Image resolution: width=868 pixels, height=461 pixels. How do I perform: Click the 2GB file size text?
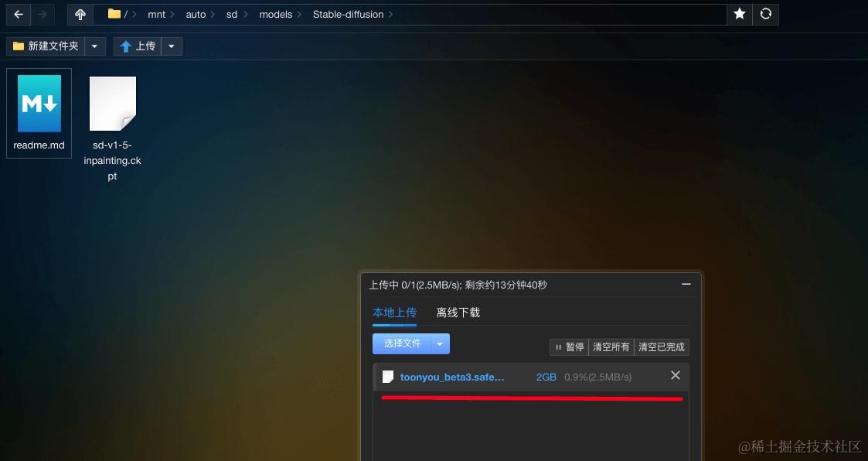coord(546,377)
